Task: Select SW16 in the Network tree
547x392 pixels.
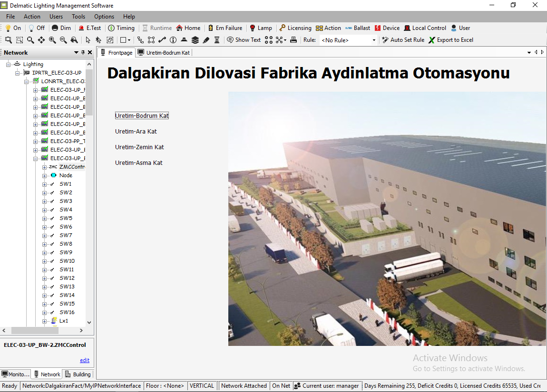Action: pyautogui.click(x=67, y=312)
